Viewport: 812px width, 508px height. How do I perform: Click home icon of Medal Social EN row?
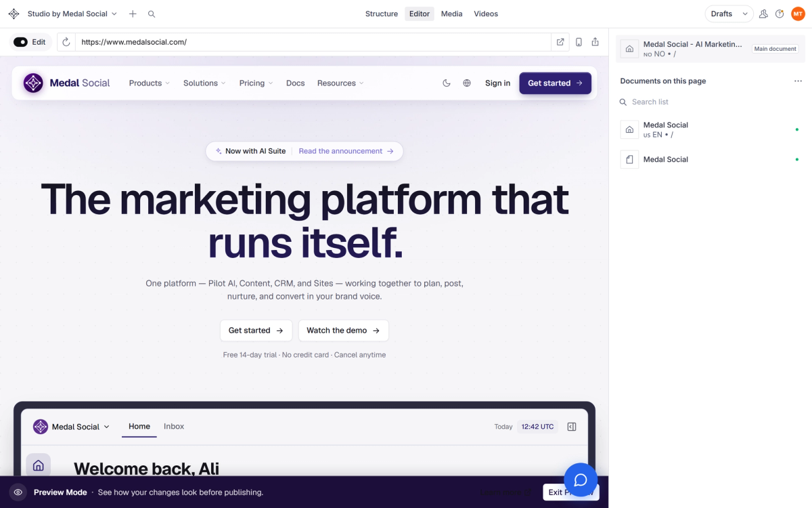[629, 129]
